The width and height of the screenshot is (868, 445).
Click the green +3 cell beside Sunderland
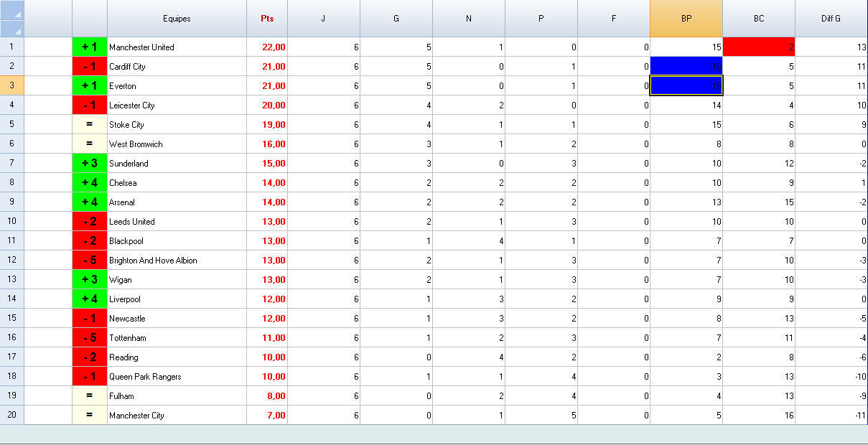pos(90,163)
